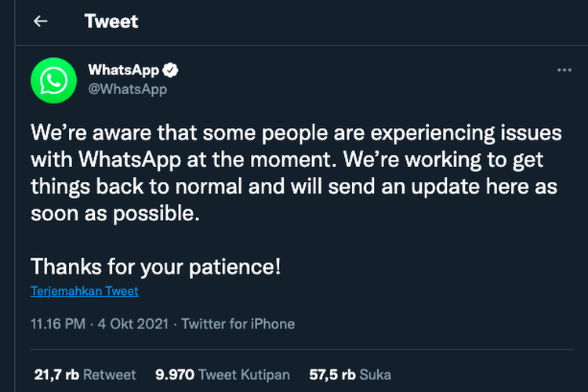The width and height of the screenshot is (588, 392).
Task: Click the 4 Okt 2021 date
Action: tap(133, 324)
